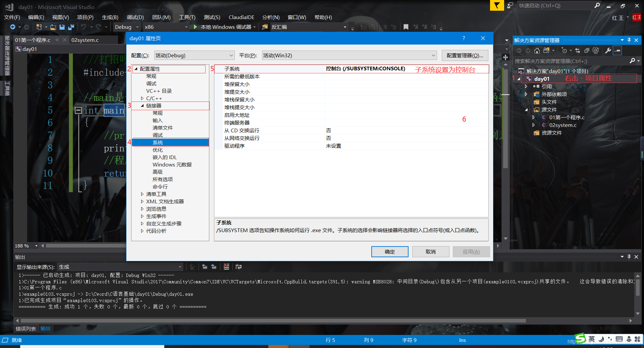The height and width of the screenshot is (348, 644).
Task: Open the 服务器资源管理器 side tab
Action: pyautogui.click(x=7, y=56)
